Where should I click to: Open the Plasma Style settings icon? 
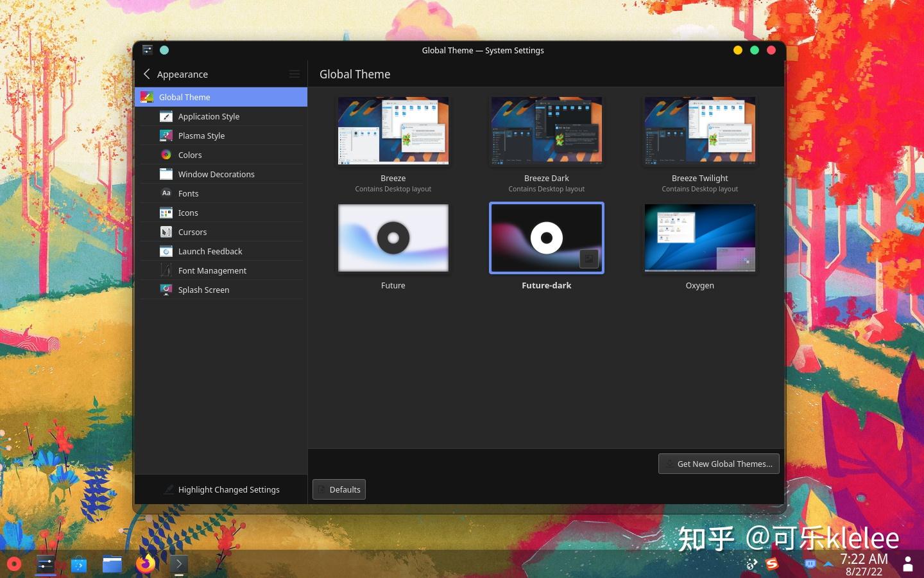pyautogui.click(x=166, y=136)
